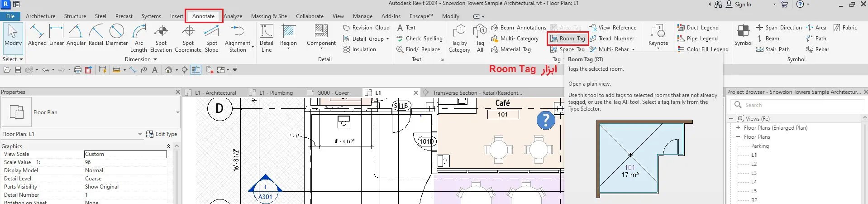
Task: Activate the Tag by Category tool
Action: [x=459, y=38]
